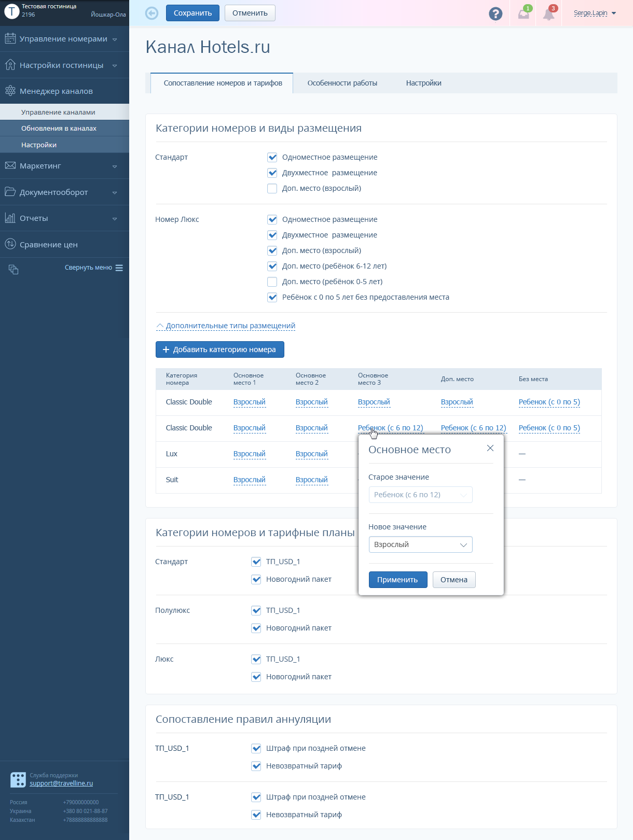This screenshot has width=633, height=840.
Task: Click Ребенок (с 6 по 12) in Доп. место column
Action: point(473,428)
